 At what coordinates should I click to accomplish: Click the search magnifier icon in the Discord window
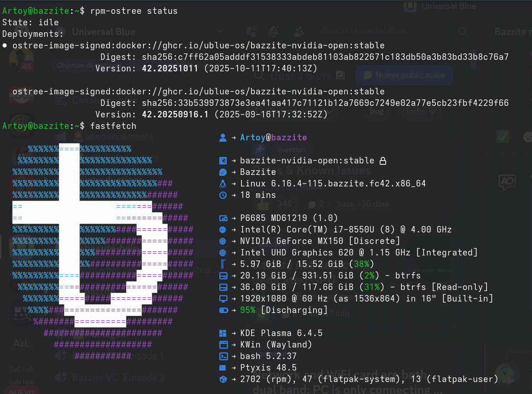tap(463, 32)
